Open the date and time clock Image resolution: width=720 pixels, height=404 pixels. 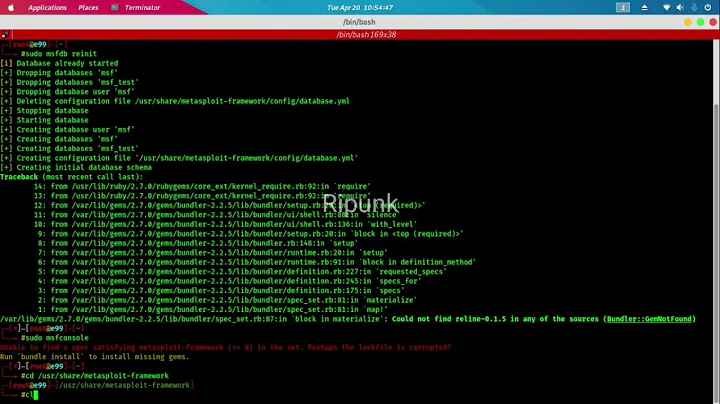(x=360, y=7)
